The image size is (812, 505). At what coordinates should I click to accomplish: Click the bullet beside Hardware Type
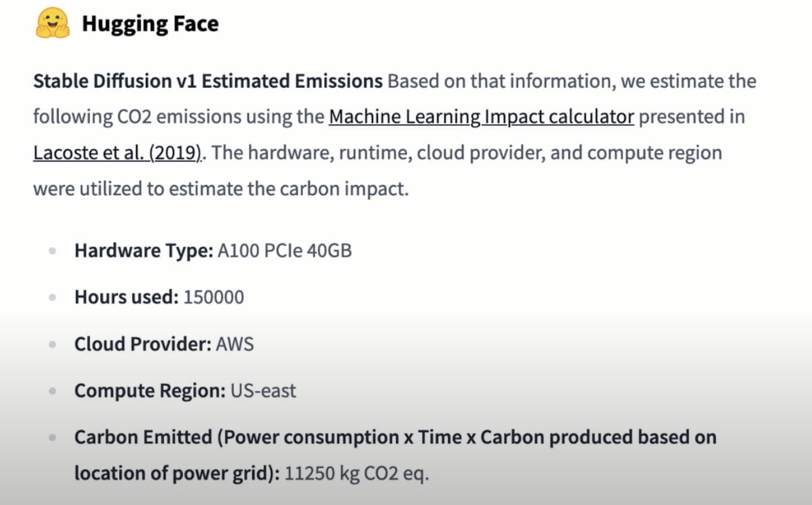53,251
